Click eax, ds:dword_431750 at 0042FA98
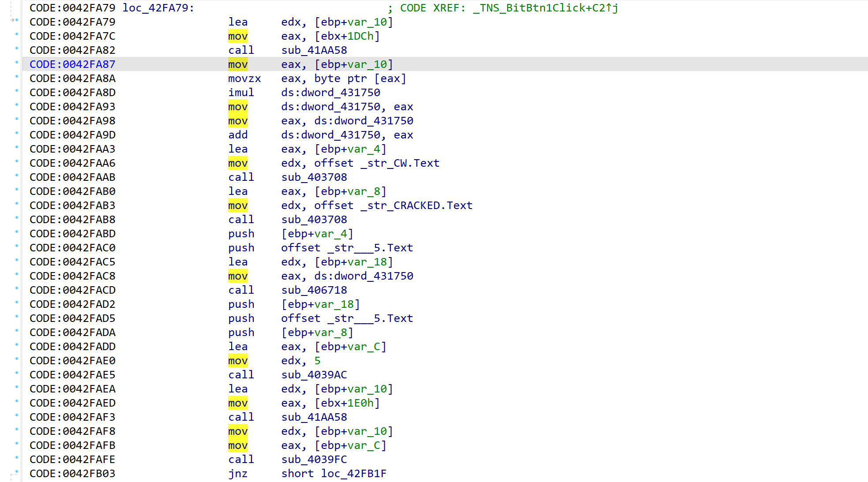Image resolution: width=868 pixels, height=482 pixels. (347, 121)
